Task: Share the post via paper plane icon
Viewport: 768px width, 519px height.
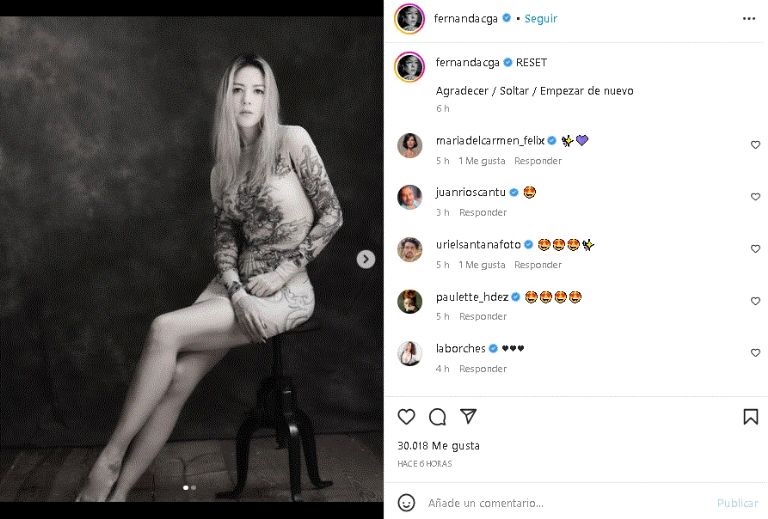Action: click(x=468, y=417)
